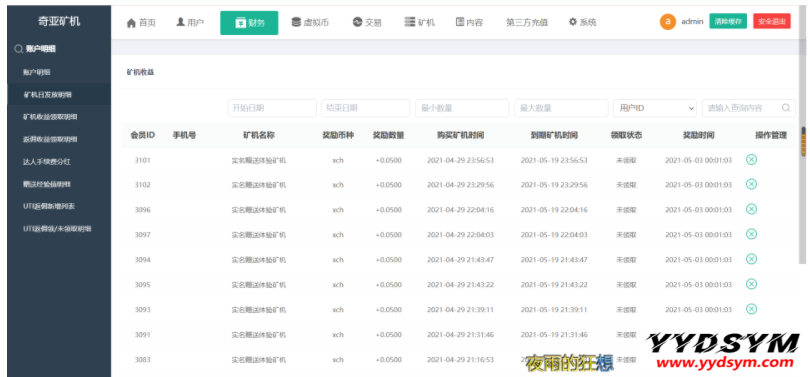Open 矿机收益领取明细 in sidebar
The image size is (810, 377).
[x=50, y=117]
